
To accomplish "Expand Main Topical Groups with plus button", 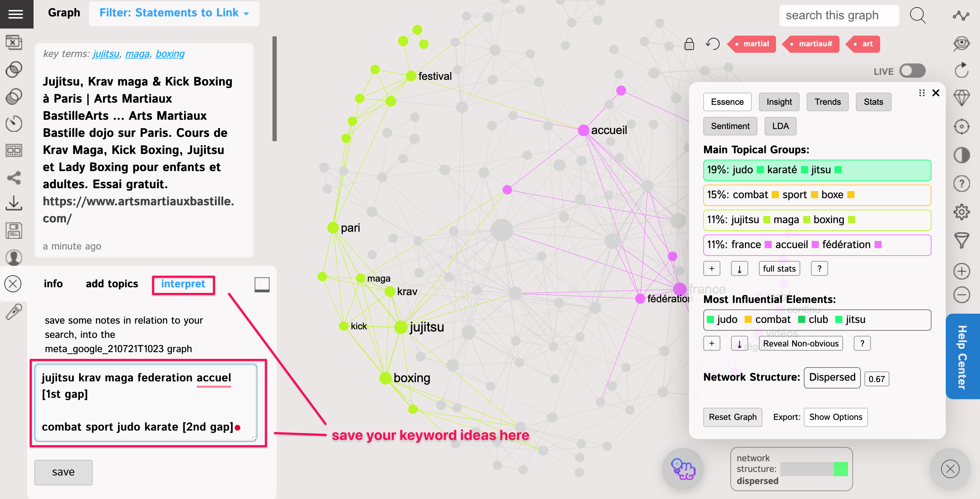I will tap(711, 268).
